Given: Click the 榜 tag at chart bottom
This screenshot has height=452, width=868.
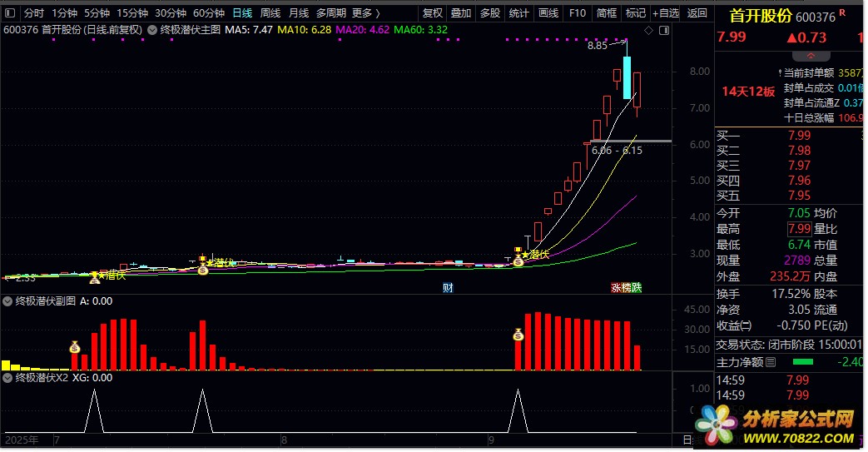Looking at the screenshot, I should click(x=626, y=287).
